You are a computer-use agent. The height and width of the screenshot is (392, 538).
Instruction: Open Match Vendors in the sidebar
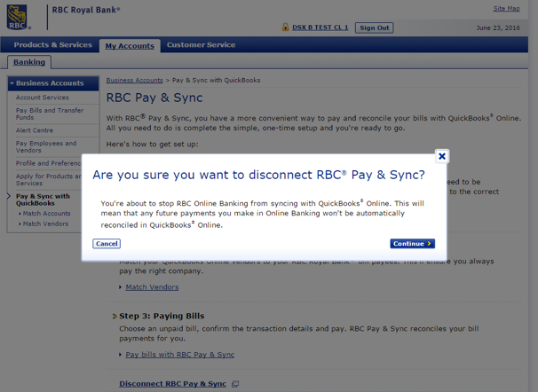pos(45,223)
